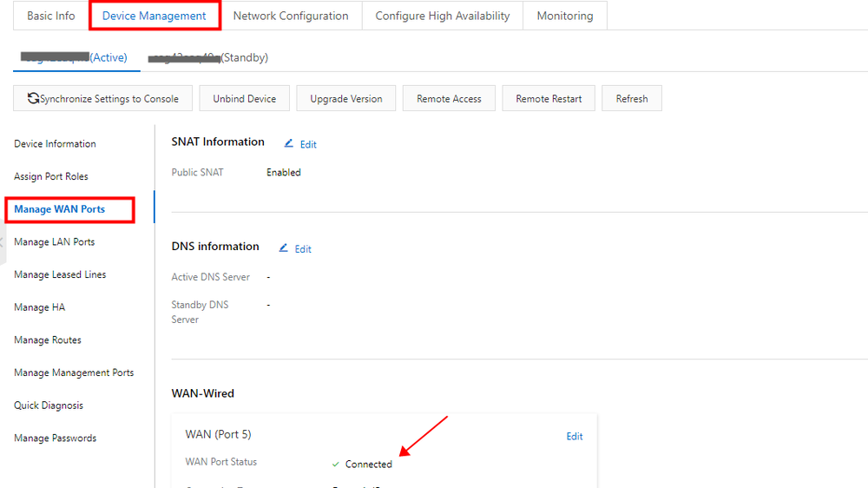The image size is (868, 488).
Task: Edit DNS information link
Action: pos(303,249)
